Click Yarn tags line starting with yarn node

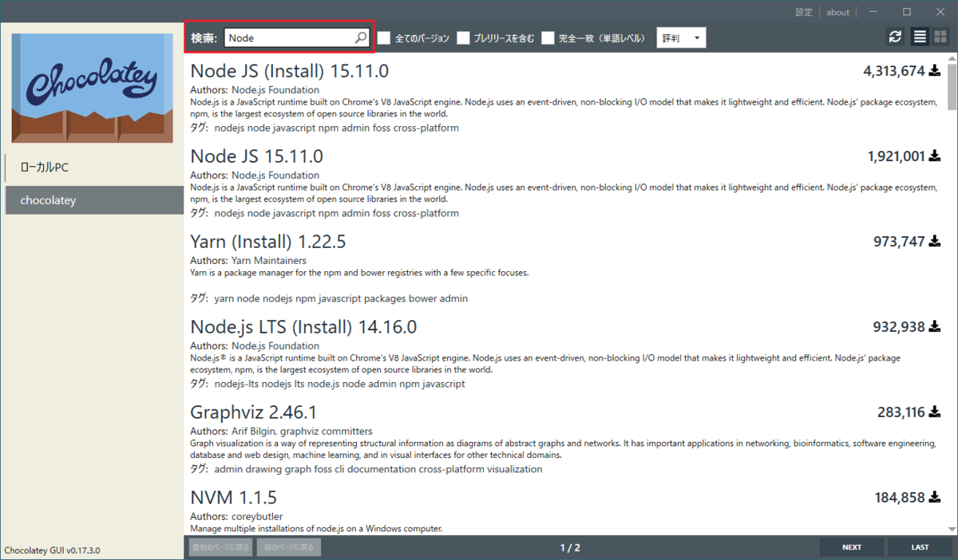click(341, 298)
